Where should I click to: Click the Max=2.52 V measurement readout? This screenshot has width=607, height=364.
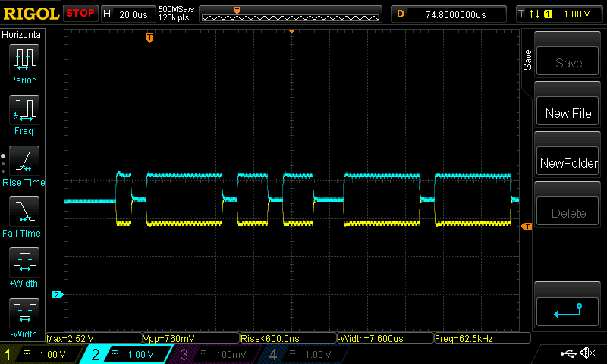tap(94, 338)
